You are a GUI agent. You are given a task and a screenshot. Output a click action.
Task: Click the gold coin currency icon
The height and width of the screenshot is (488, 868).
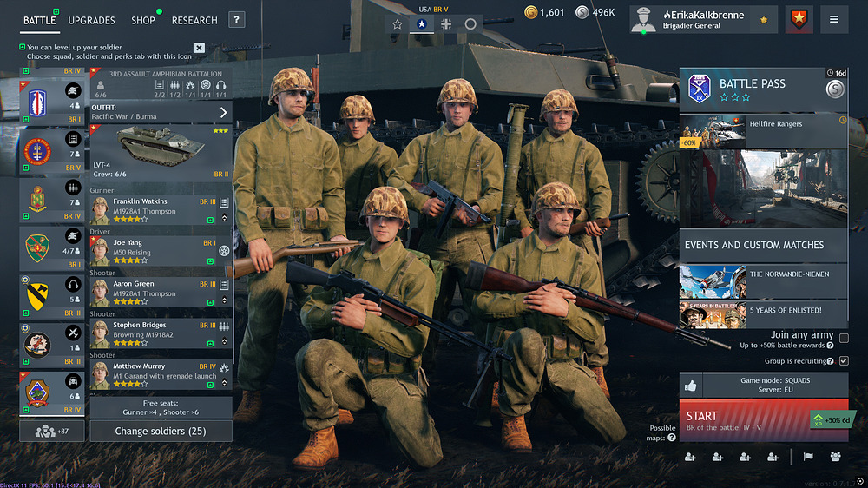(x=530, y=12)
